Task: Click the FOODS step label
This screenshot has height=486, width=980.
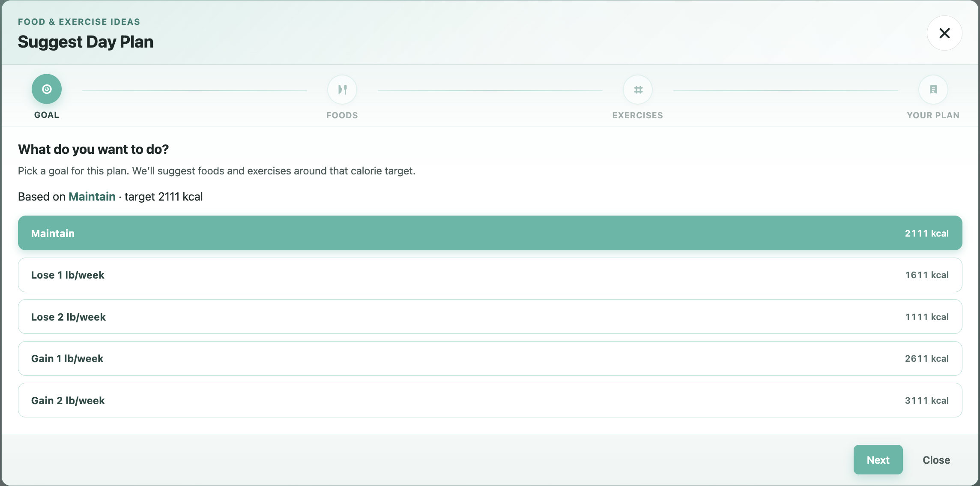Action: click(x=342, y=115)
